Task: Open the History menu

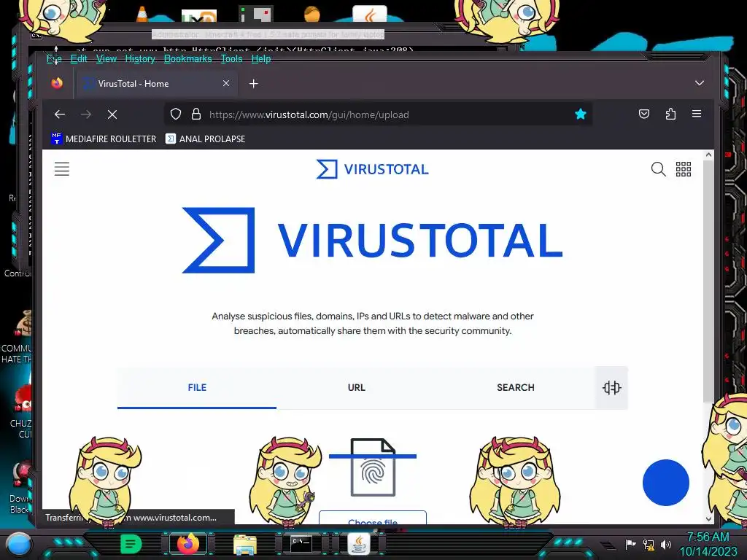Action: [140, 58]
